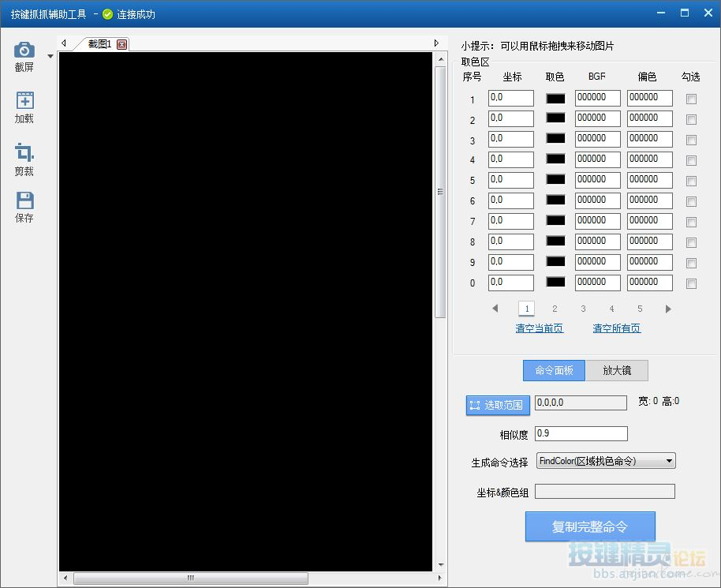Select page 3 in the pager
The height and width of the screenshot is (588, 721).
coord(583,309)
